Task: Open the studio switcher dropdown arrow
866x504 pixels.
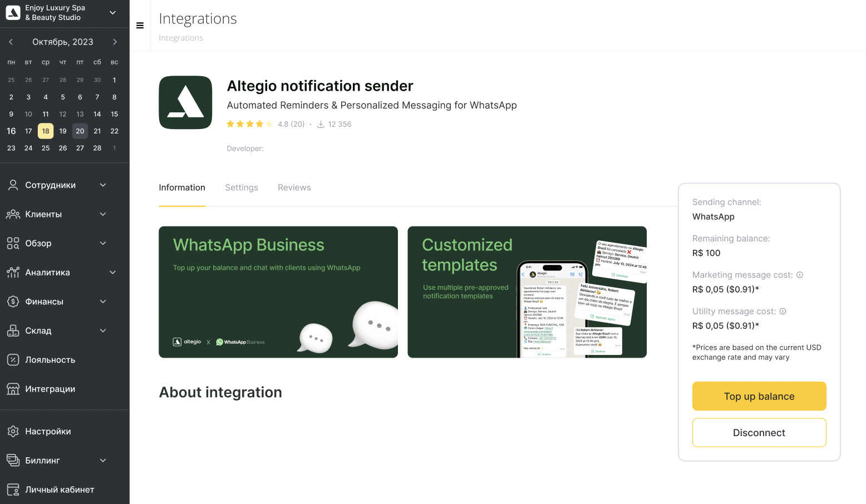Action: coord(112,12)
